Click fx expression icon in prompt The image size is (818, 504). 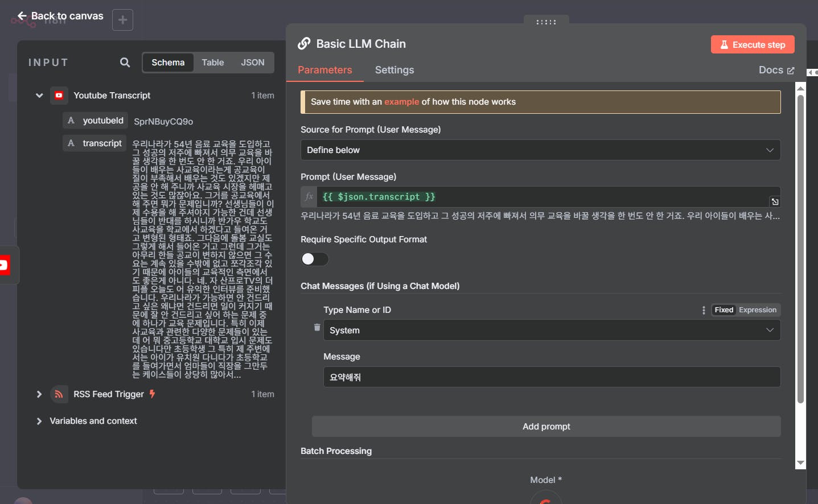coord(309,197)
